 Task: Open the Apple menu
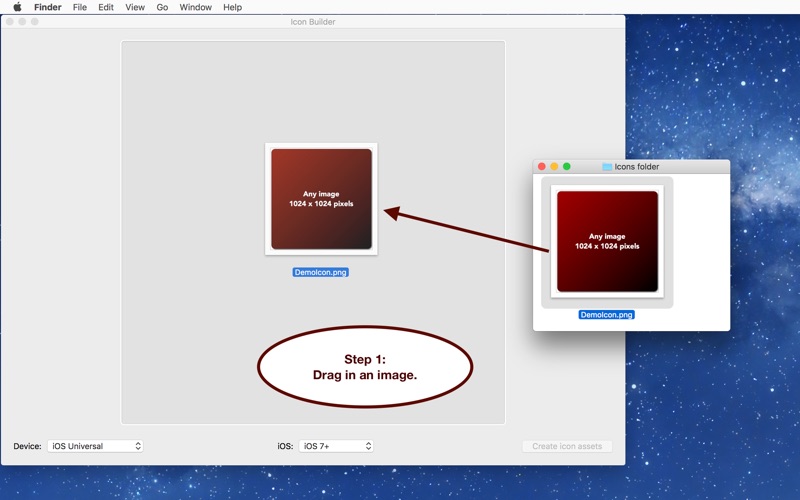click(17, 7)
